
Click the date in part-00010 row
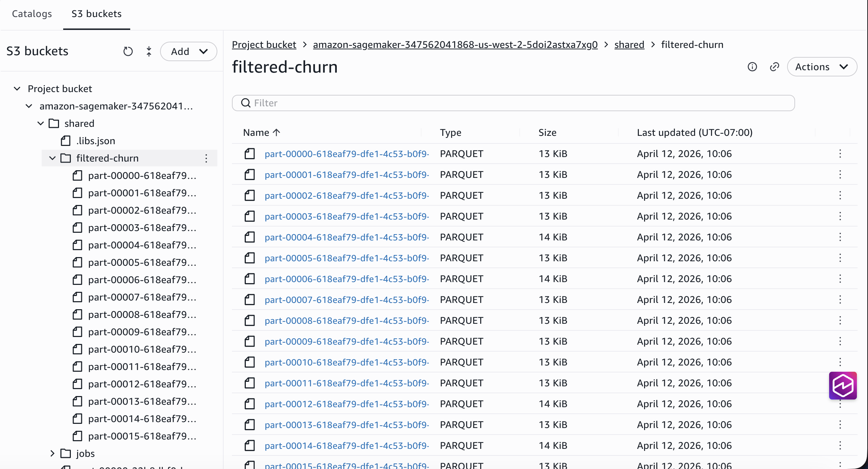pos(684,362)
